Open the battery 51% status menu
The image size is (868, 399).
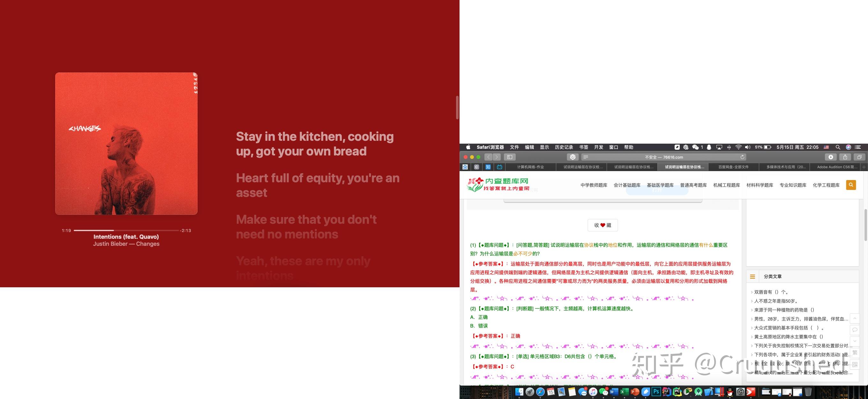tap(763, 147)
